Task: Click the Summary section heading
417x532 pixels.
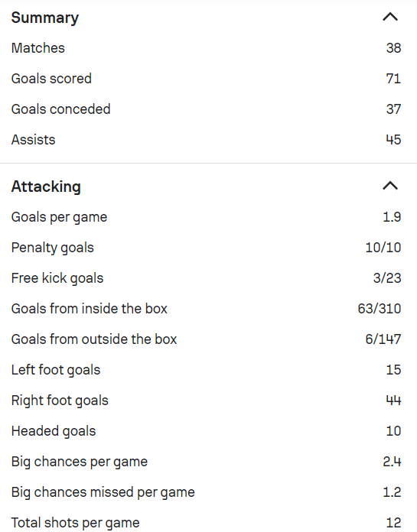Action: click(x=45, y=18)
